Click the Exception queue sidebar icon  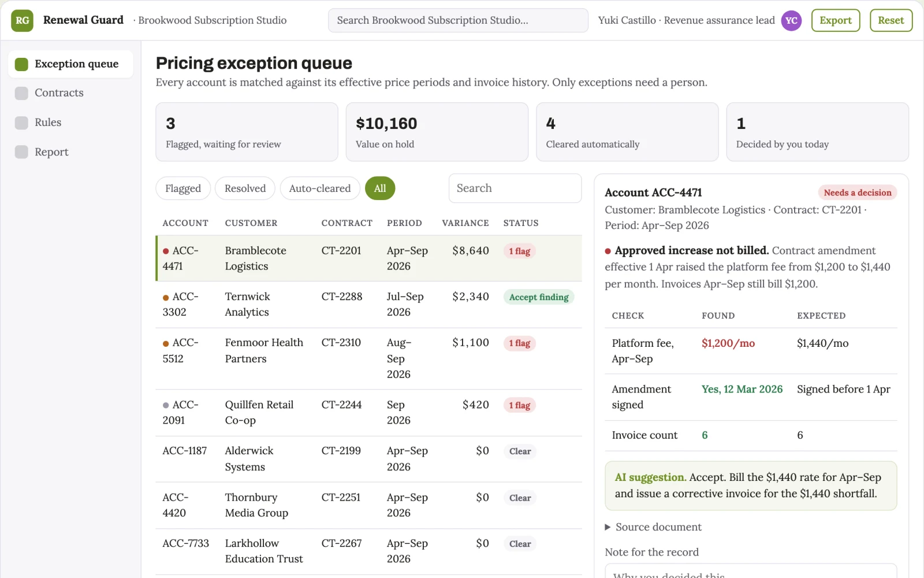21,64
